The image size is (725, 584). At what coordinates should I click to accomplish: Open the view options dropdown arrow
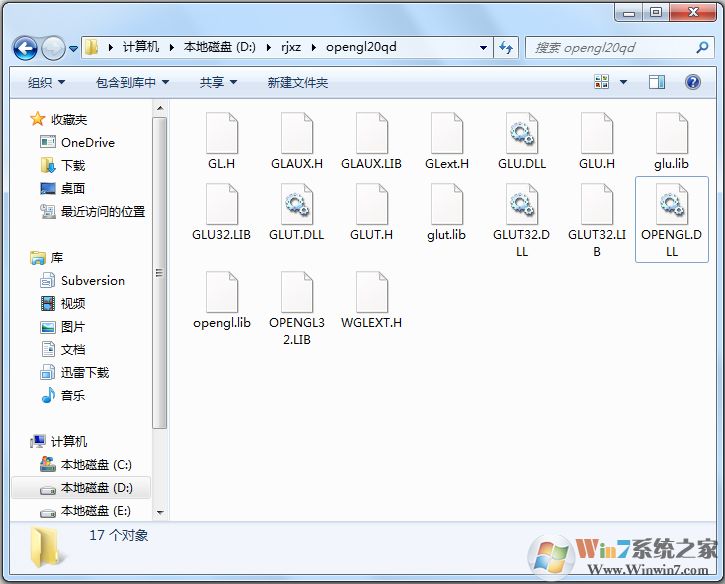pyautogui.click(x=623, y=82)
